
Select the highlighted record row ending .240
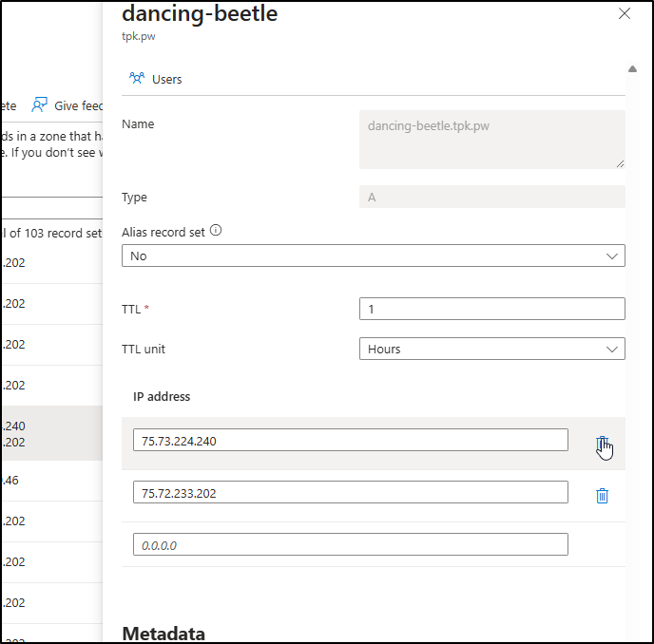pyautogui.click(x=48, y=433)
